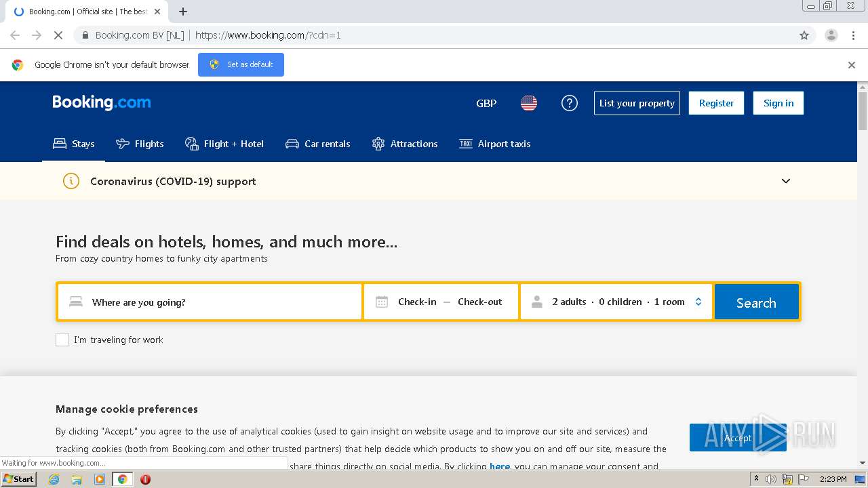Open the help question mark icon
868x488 pixels.
click(570, 103)
